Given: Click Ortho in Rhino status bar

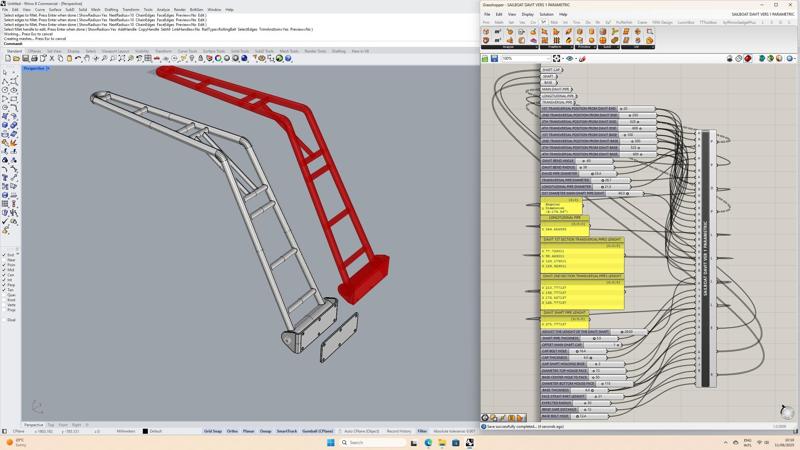Looking at the screenshot, I should (x=232, y=431).
